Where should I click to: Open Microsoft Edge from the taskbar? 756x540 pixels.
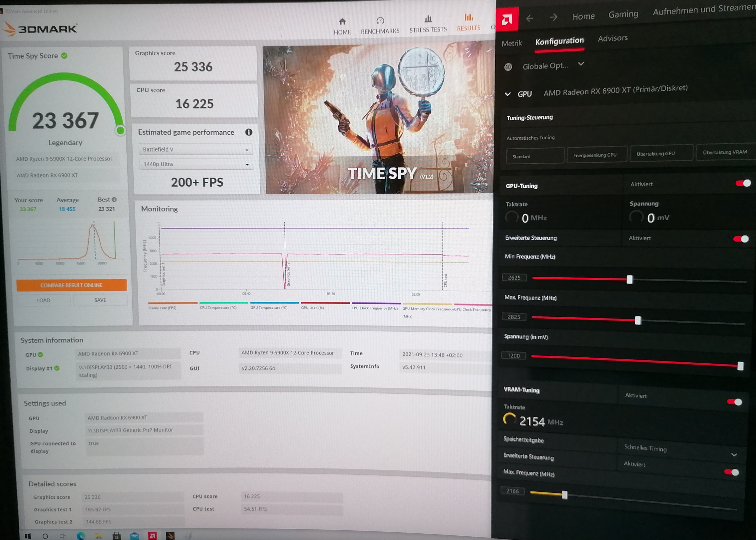(81, 535)
